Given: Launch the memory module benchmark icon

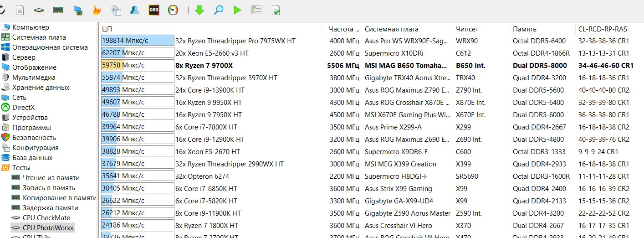Looking at the screenshot, I should click(x=58, y=10).
